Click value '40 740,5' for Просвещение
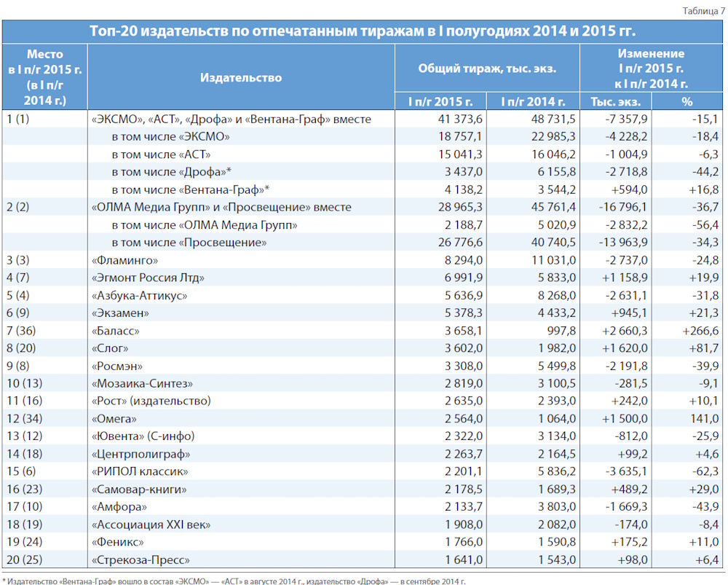 [x=553, y=243]
